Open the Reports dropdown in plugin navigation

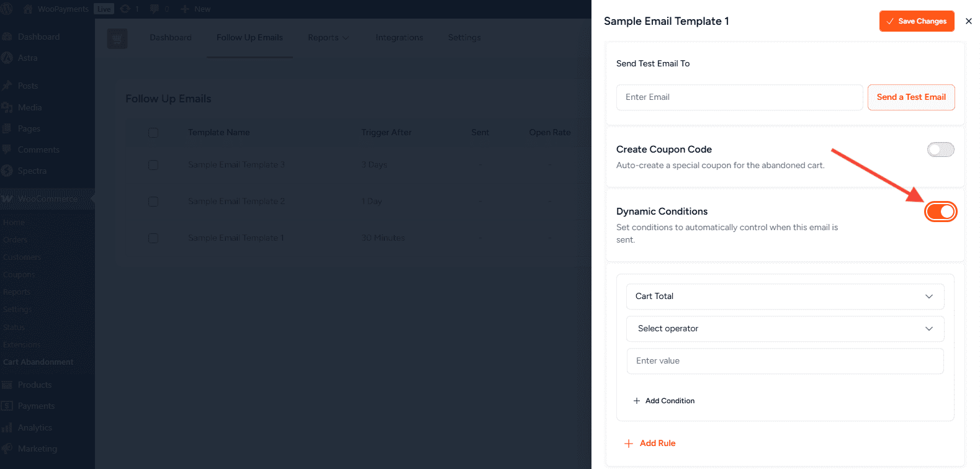[328, 38]
